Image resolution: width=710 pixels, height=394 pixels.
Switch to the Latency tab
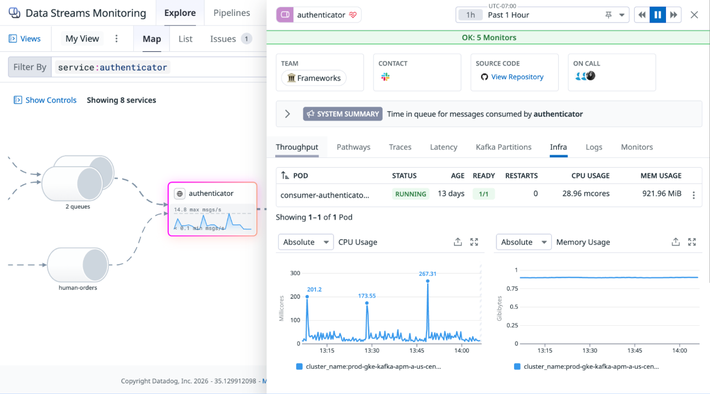(443, 147)
